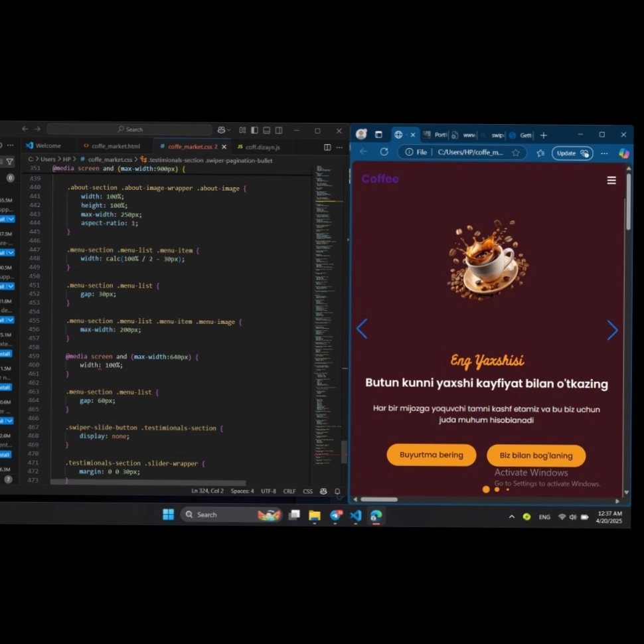Screen dimensions: 644x644
Task: Open the VS Code icon in taskbar
Action: [356, 515]
